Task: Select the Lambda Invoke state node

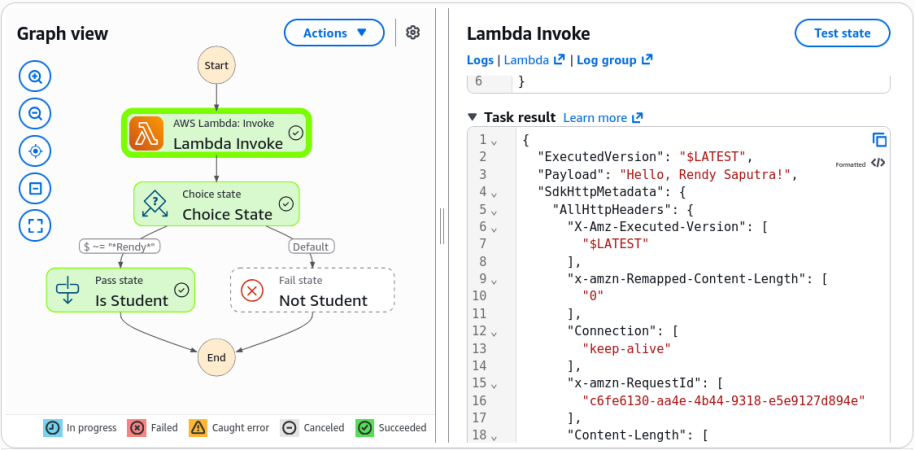Action: 216,133
